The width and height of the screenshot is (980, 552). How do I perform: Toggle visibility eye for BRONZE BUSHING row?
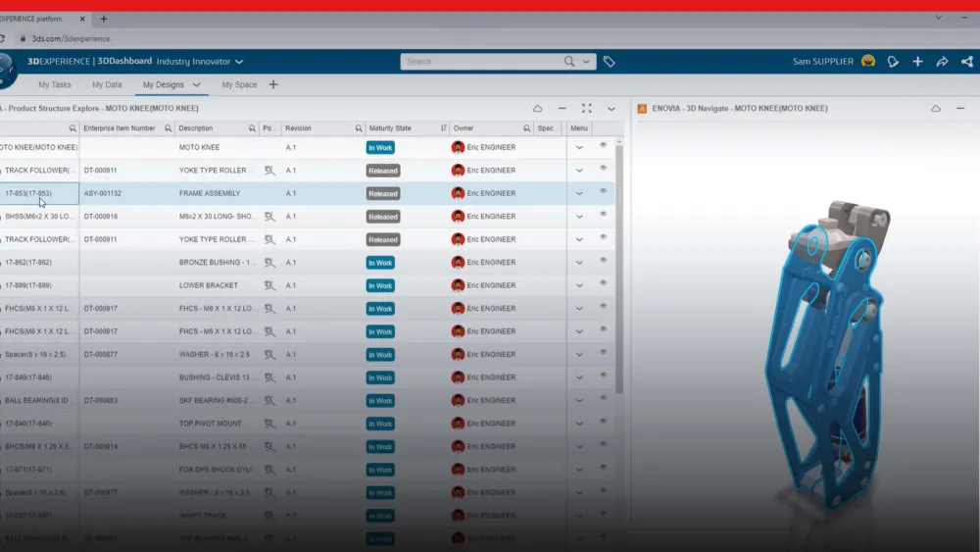[x=603, y=260]
